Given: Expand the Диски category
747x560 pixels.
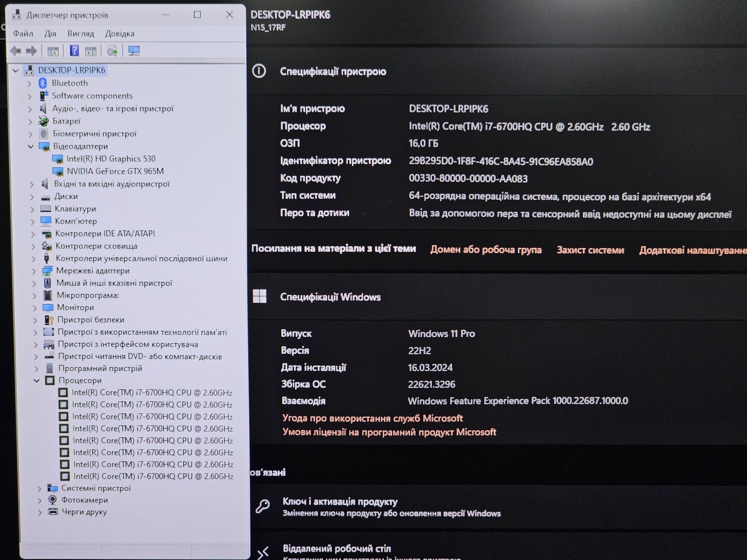Looking at the screenshot, I should click(x=32, y=197).
